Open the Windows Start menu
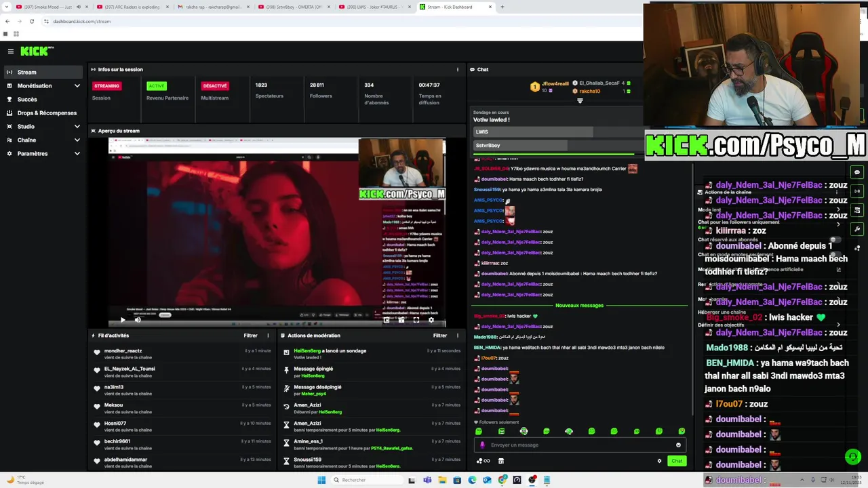The height and width of the screenshot is (488, 868). pyautogui.click(x=321, y=480)
